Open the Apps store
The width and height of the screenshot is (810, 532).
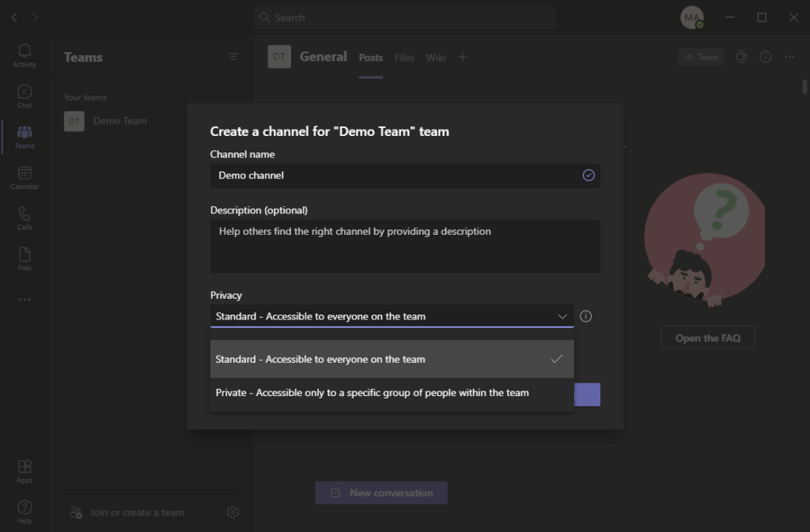[25, 471]
